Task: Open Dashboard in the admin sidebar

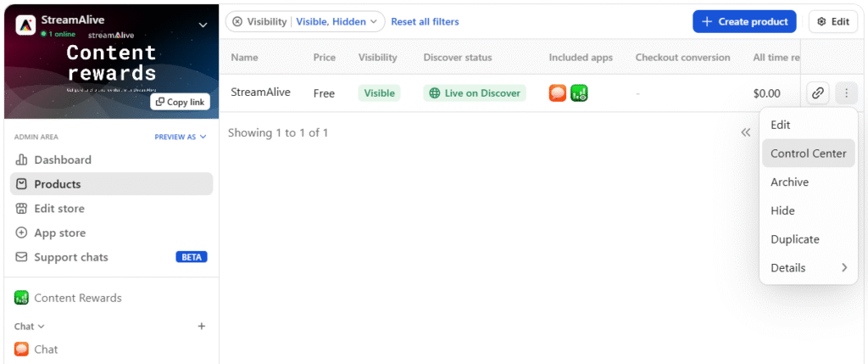Action: pos(111,160)
